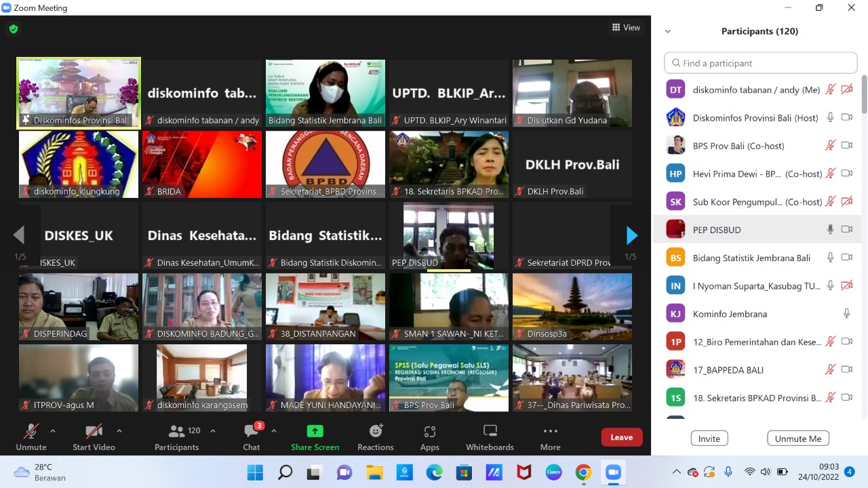This screenshot has width=868, height=488.
Task: Open audio options arrow next to Unmute
Action: (53, 431)
